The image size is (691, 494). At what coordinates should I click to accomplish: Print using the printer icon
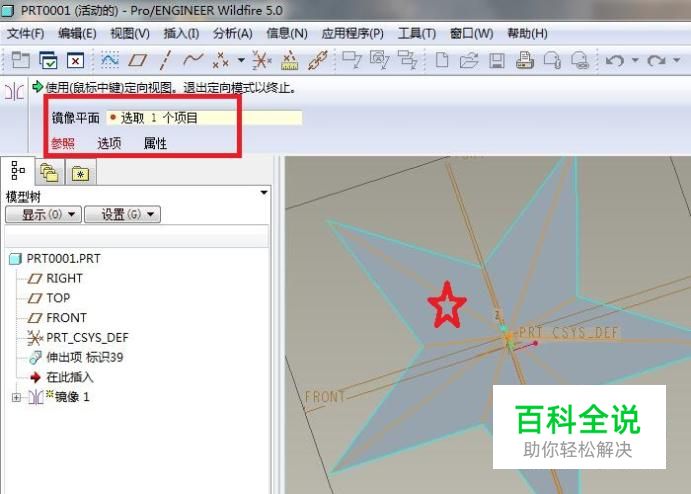(524, 60)
